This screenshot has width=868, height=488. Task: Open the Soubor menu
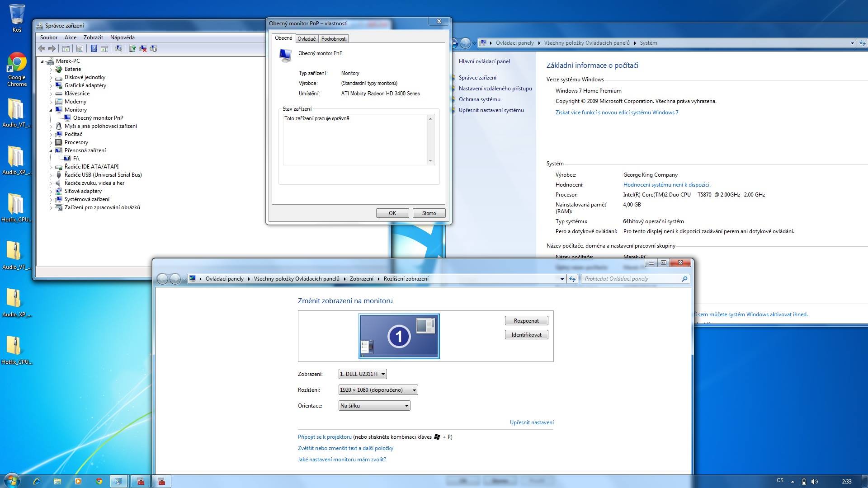[49, 38]
